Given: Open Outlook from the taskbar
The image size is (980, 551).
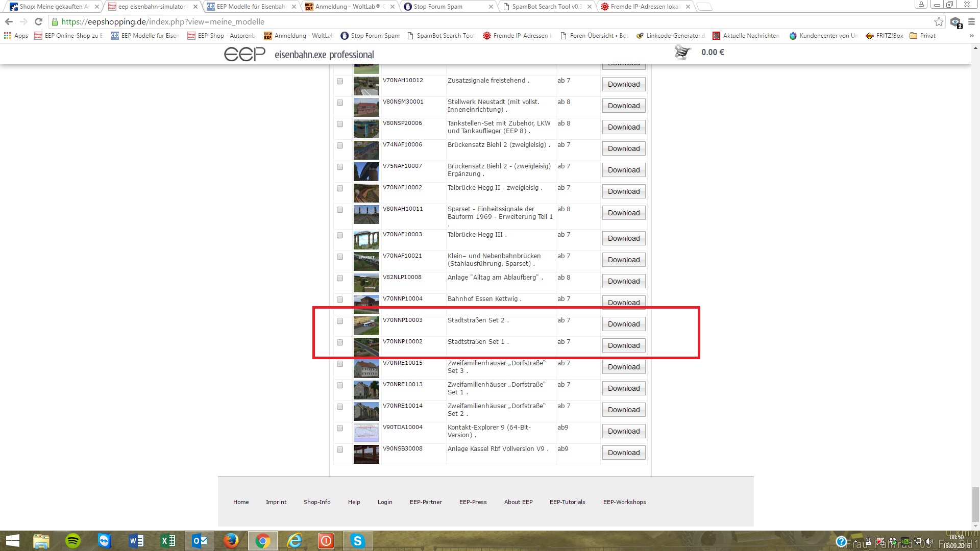Looking at the screenshot, I should coord(199,540).
